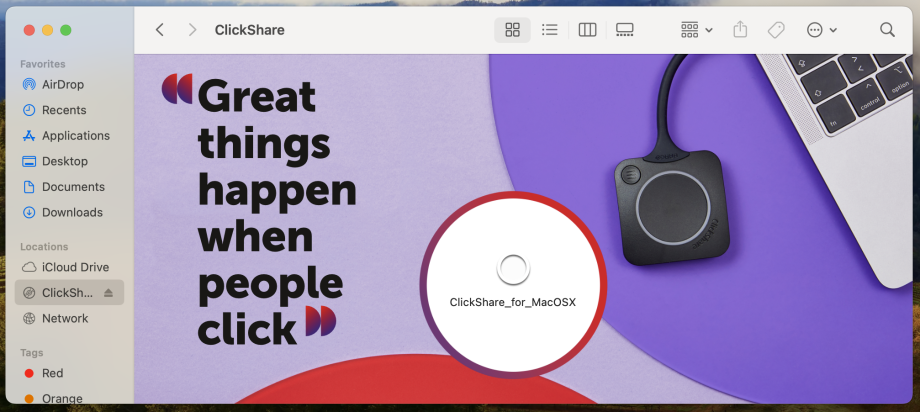Click the Desktop icon in sidebar
920x412 pixels.
coord(29,161)
